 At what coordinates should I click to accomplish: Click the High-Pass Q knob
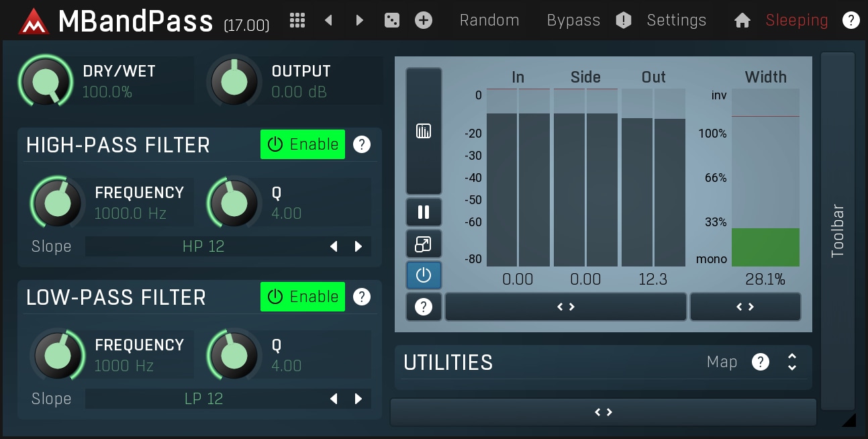(x=234, y=202)
